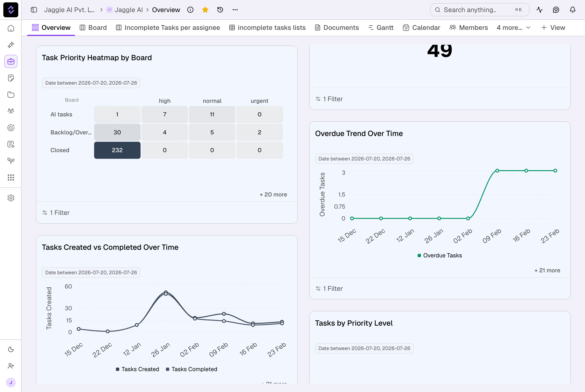
Task: Expand 1 Filter under the 49 card
Action: click(329, 99)
